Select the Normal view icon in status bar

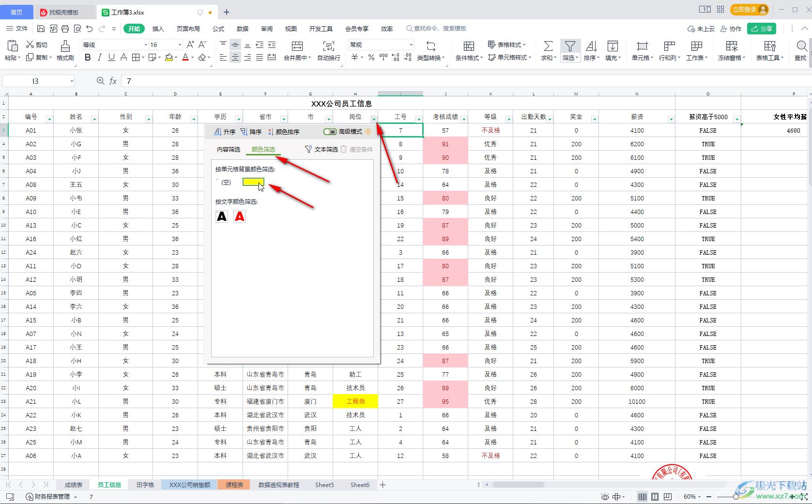(643, 497)
